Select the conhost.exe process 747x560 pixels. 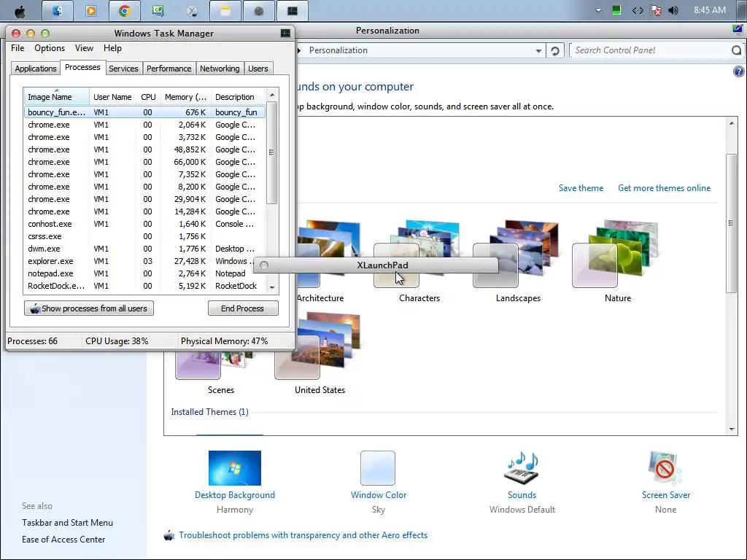145,224
